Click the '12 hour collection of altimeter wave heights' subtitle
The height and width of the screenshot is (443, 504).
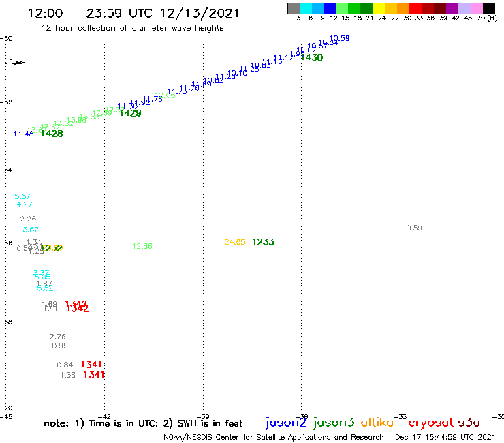[x=132, y=28]
